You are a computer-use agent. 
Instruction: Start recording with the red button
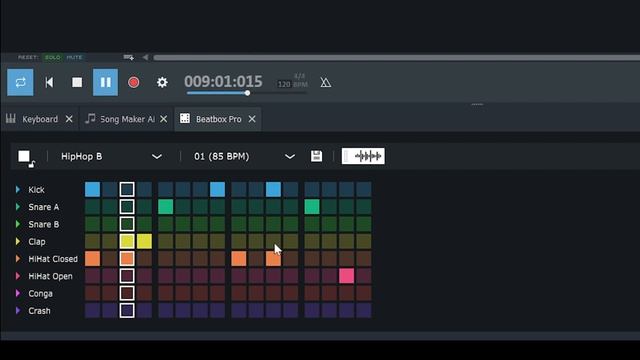(x=133, y=82)
